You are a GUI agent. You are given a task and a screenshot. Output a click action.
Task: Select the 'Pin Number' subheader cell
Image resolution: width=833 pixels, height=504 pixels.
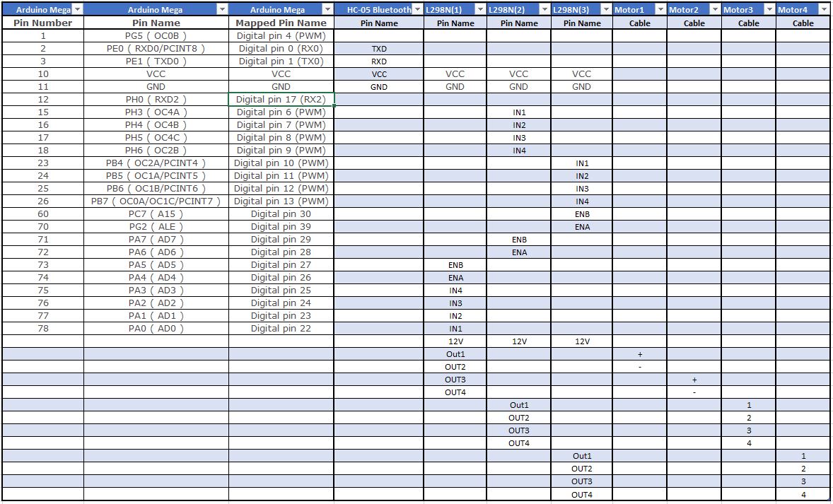click(x=43, y=23)
